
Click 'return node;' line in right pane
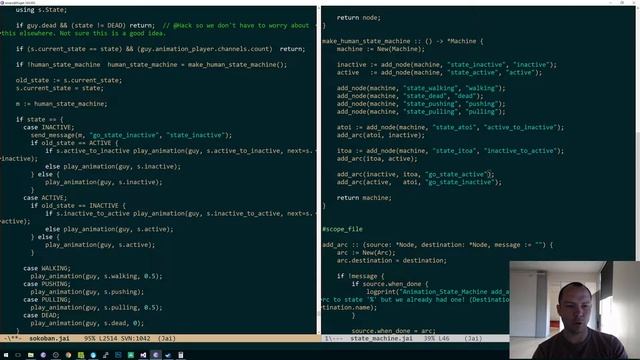point(358,18)
